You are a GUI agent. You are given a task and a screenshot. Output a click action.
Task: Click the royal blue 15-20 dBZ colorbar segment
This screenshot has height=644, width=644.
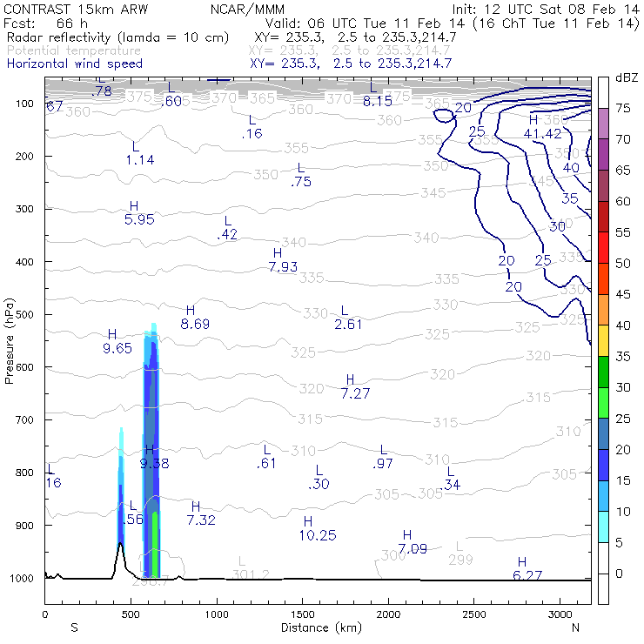point(603,465)
